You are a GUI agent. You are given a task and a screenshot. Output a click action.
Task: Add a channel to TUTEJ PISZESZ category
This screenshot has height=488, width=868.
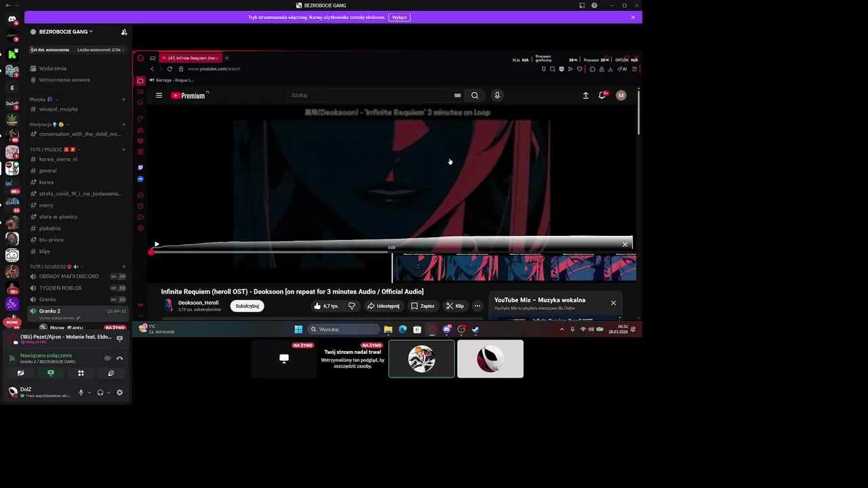123,149
